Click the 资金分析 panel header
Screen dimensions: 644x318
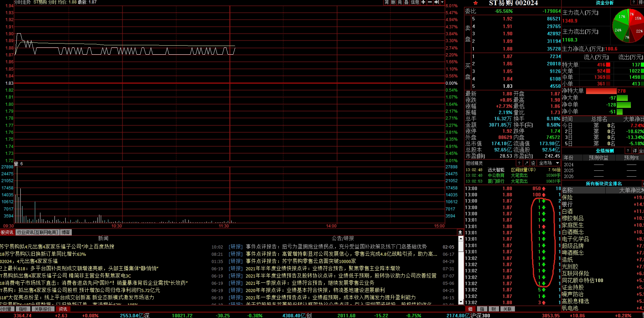pos(605,2)
